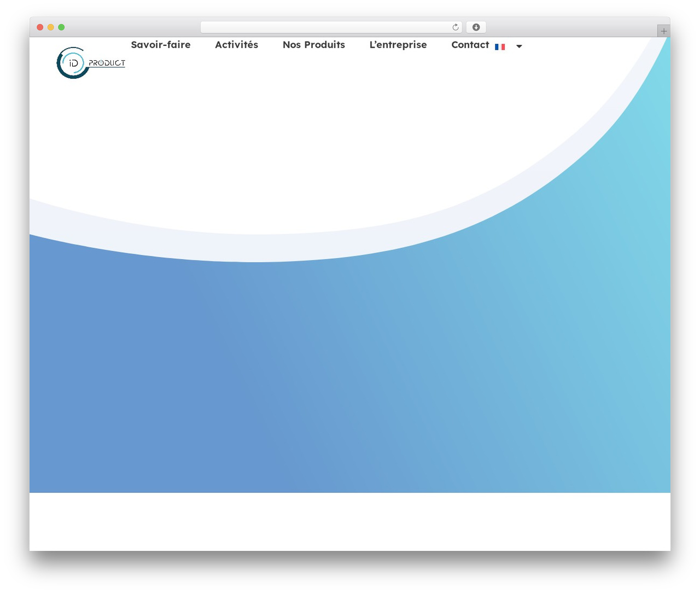The image size is (700, 593).
Task: Open the Contact page link
Action: pyautogui.click(x=470, y=45)
